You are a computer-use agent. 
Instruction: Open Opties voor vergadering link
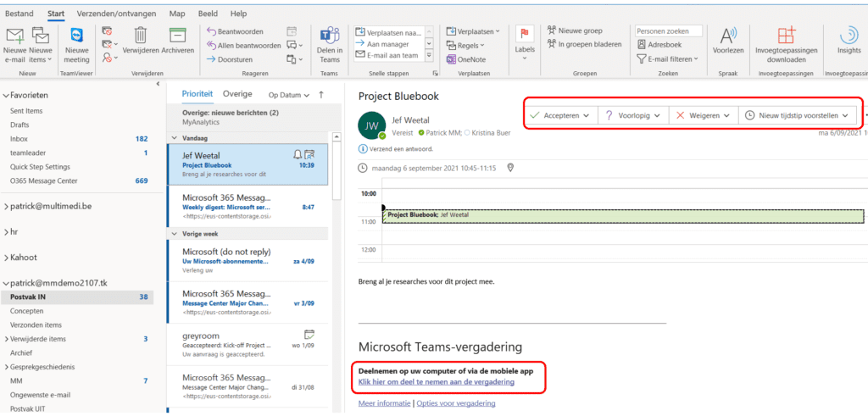pos(455,403)
